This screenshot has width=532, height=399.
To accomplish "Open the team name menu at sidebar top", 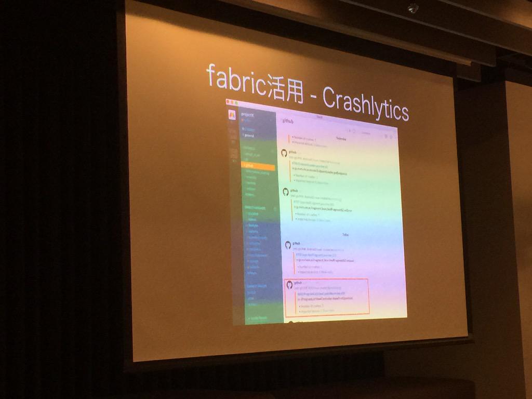I will [x=248, y=115].
